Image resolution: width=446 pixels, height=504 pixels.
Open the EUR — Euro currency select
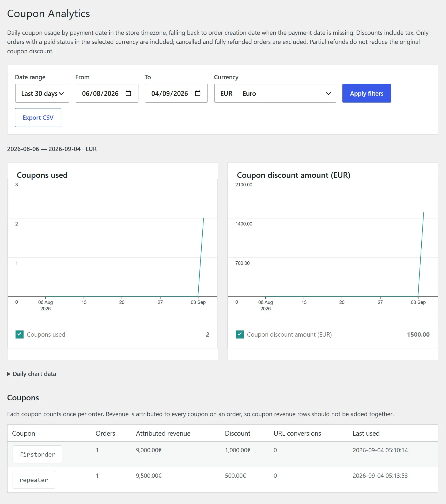click(x=275, y=93)
